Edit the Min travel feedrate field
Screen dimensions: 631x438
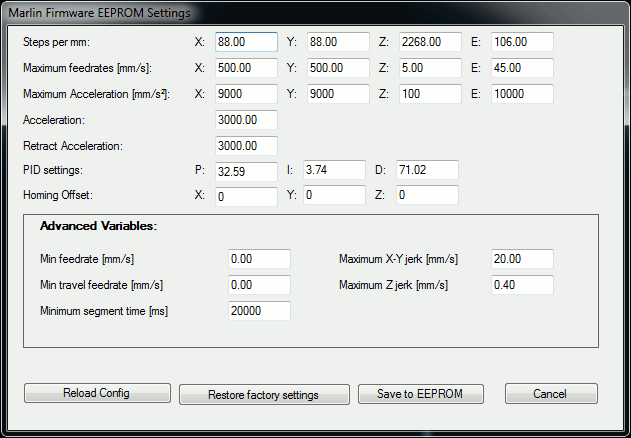pos(260,285)
